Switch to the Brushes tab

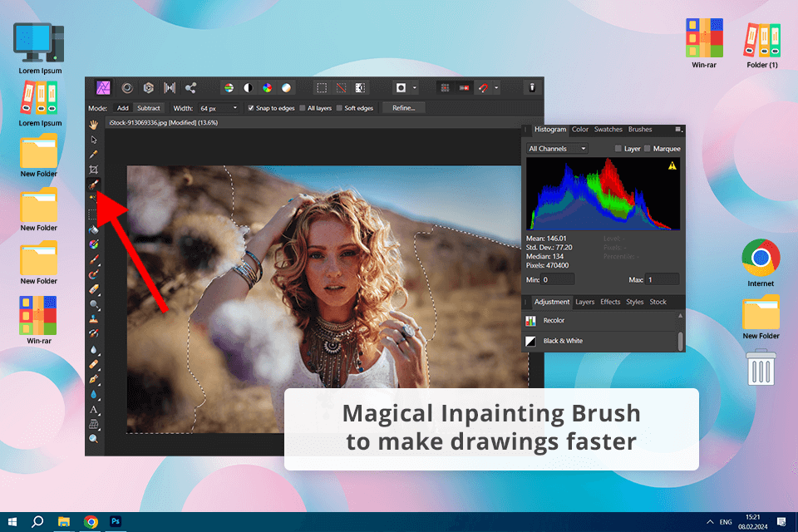[x=640, y=130]
